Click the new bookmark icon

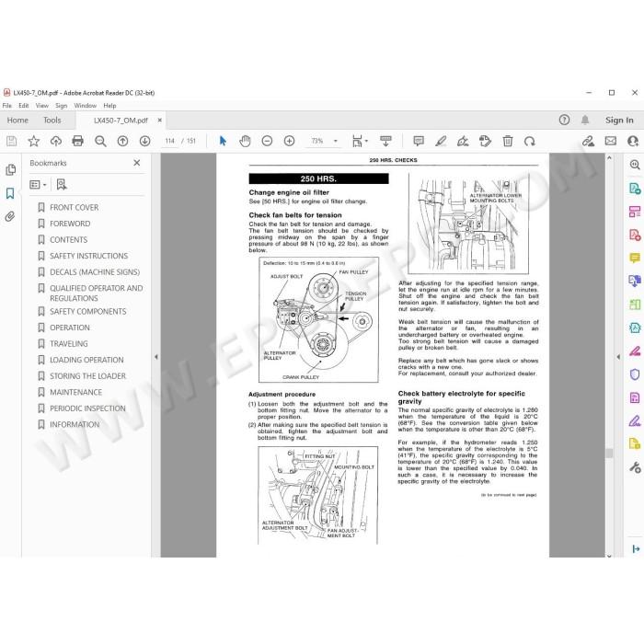click(x=62, y=184)
